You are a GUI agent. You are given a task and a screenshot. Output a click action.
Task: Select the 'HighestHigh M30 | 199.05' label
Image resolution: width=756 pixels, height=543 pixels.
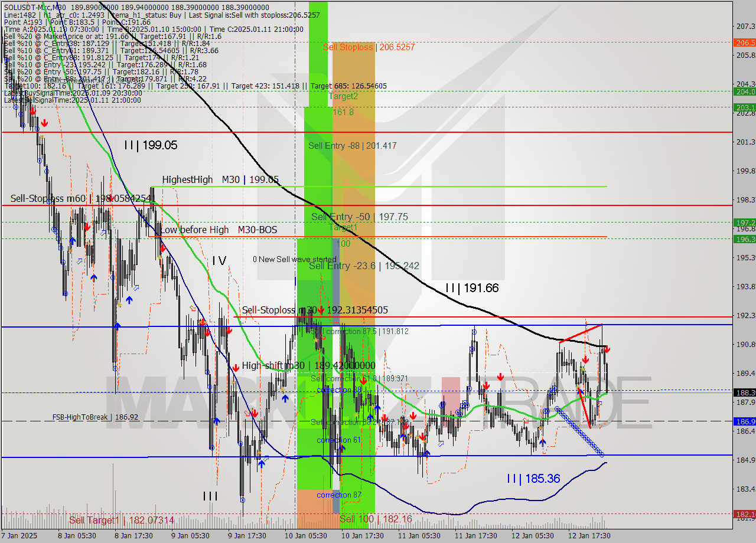coord(221,179)
